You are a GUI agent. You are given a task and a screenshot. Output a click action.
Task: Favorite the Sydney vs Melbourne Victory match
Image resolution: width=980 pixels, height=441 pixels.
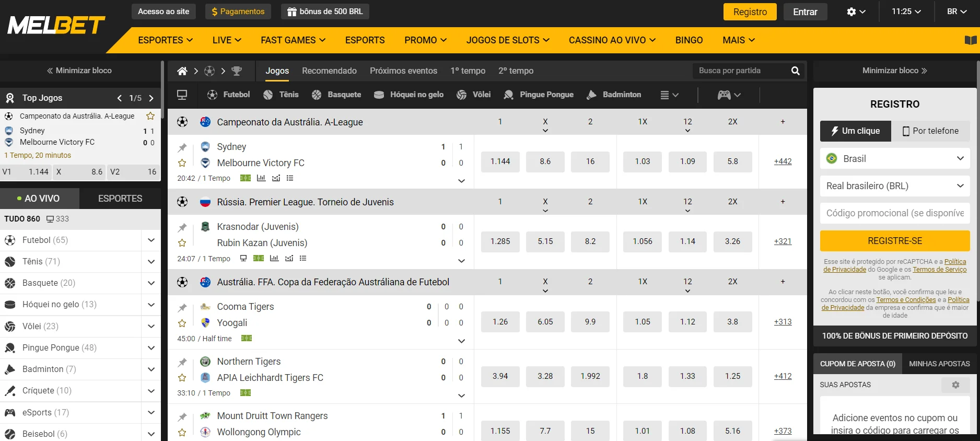click(x=182, y=163)
